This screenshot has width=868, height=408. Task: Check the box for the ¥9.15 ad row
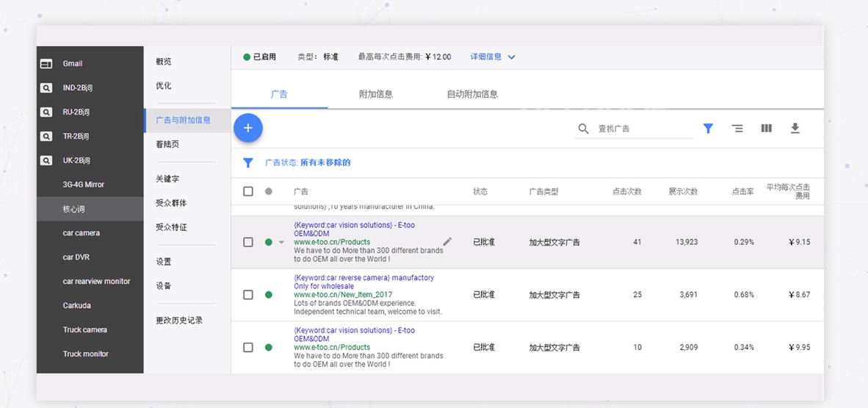click(x=248, y=242)
